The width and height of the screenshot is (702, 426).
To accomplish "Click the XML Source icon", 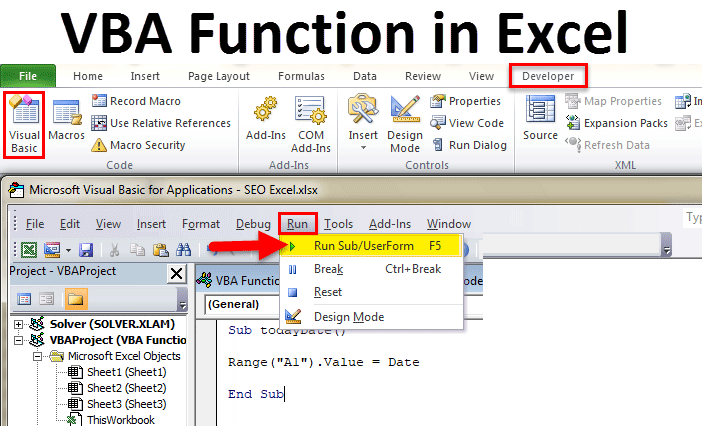I will click(x=540, y=120).
